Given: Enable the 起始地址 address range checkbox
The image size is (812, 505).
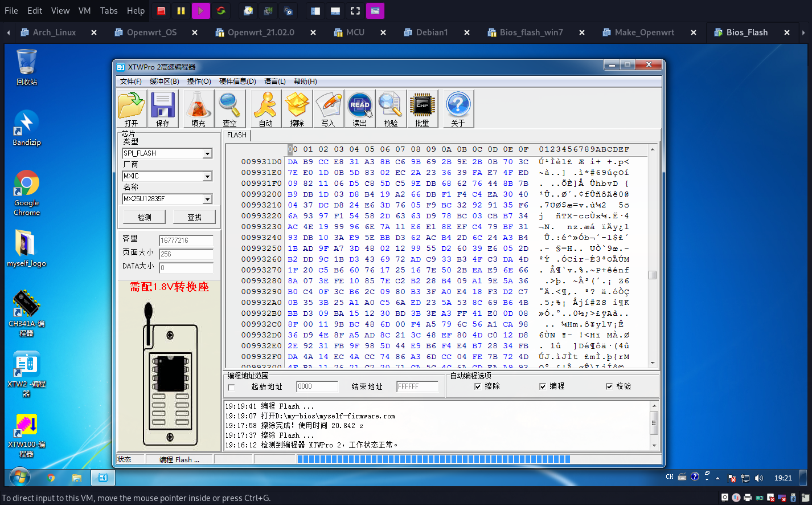Looking at the screenshot, I should click(231, 388).
